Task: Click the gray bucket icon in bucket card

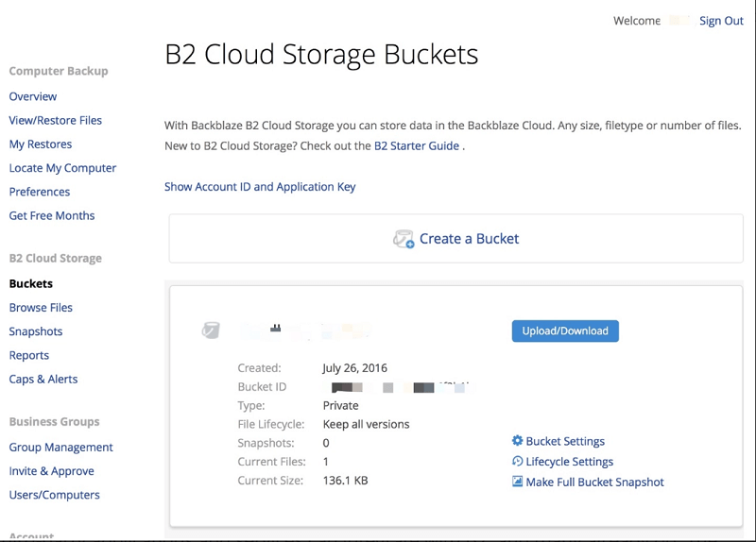Action: (211, 330)
